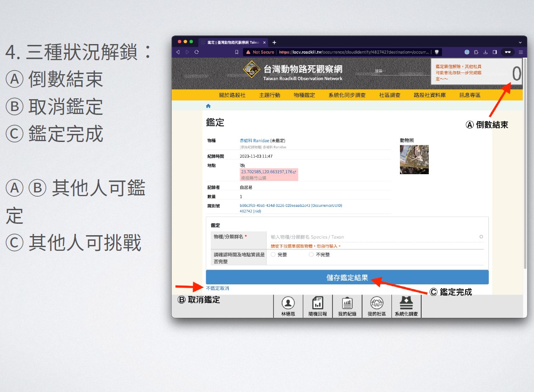Click the blue home breadcrumb icon
The image size is (534, 392).
pyautogui.click(x=208, y=106)
